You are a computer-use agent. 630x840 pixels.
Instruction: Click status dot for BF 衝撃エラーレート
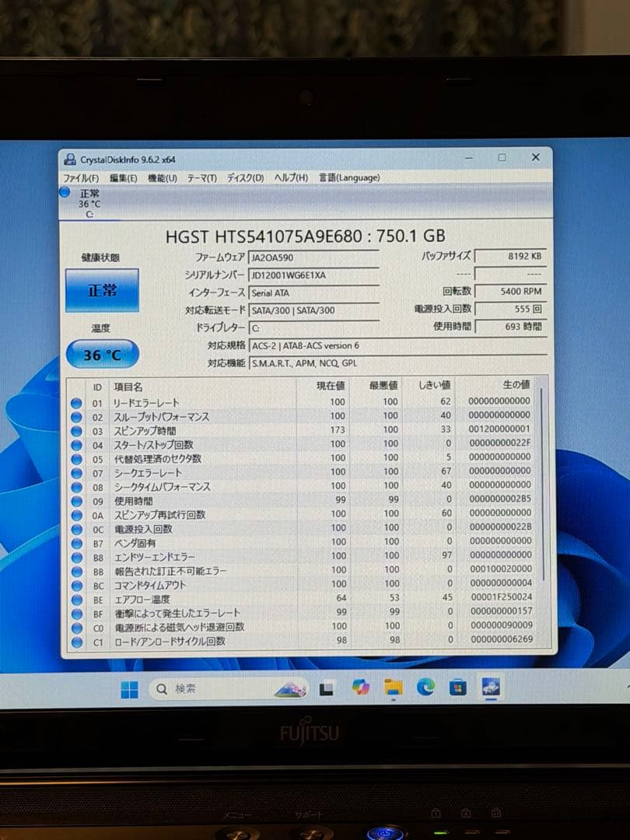pos(76,614)
